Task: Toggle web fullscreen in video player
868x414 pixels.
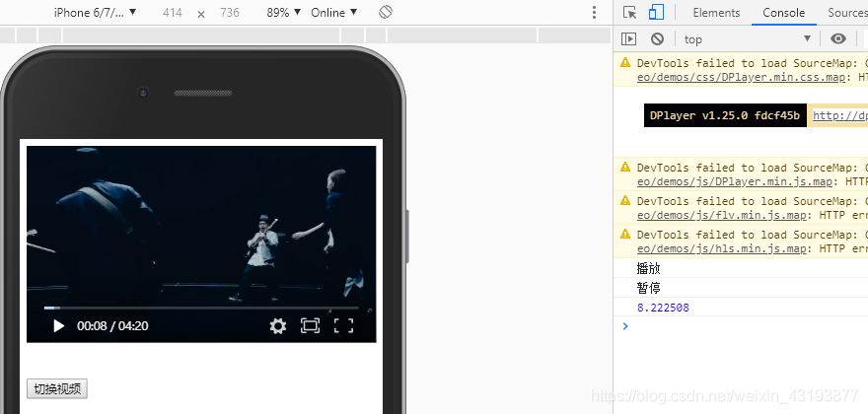Action: click(310, 325)
